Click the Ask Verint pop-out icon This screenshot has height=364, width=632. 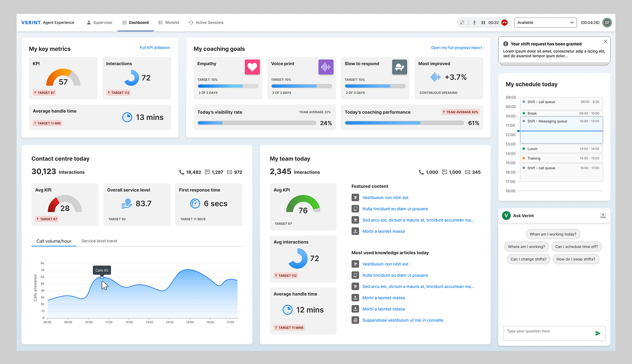tap(603, 215)
